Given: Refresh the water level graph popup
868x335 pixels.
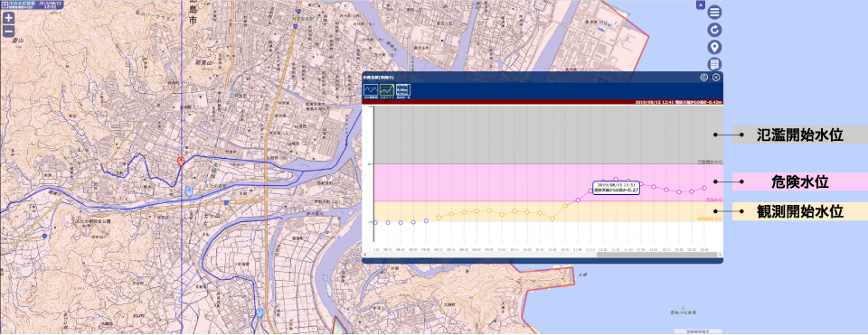Looking at the screenshot, I should (x=704, y=78).
